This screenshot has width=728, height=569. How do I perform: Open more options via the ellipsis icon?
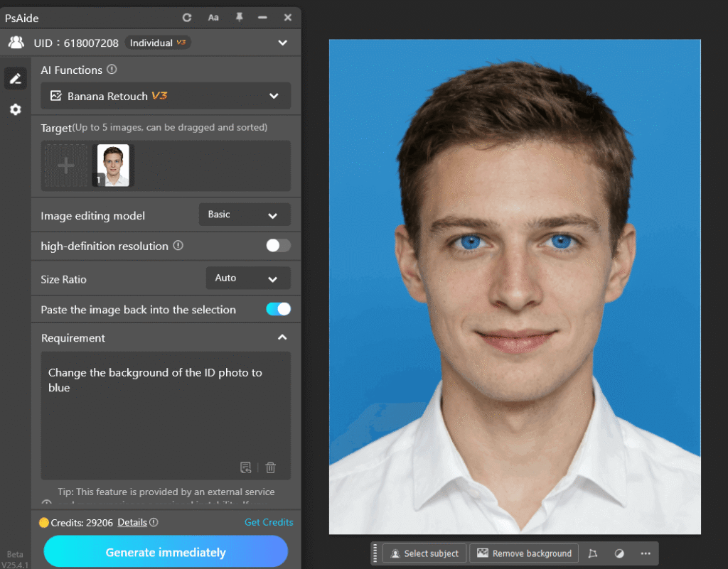click(644, 553)
